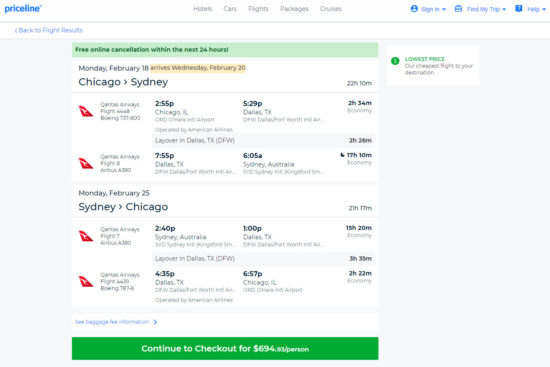
Task: Click Qantas logo for Flight 4448
Action: tap(86, 111)
